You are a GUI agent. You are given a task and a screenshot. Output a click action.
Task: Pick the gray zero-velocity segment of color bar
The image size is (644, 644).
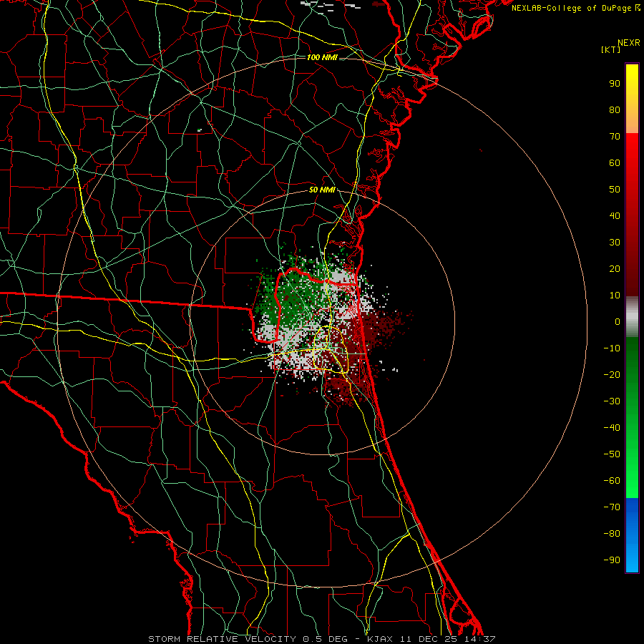pyautogui.click(x=632, y=317)
